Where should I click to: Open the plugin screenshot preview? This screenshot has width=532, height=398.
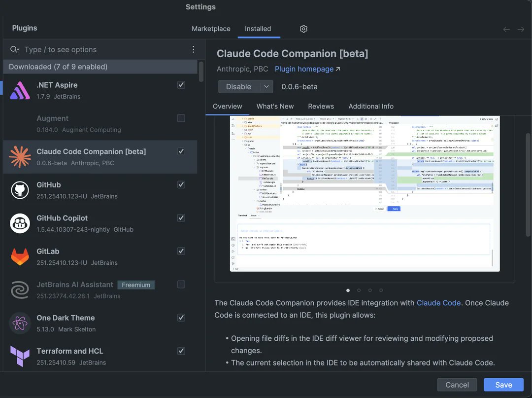click(x=365, y=193)
